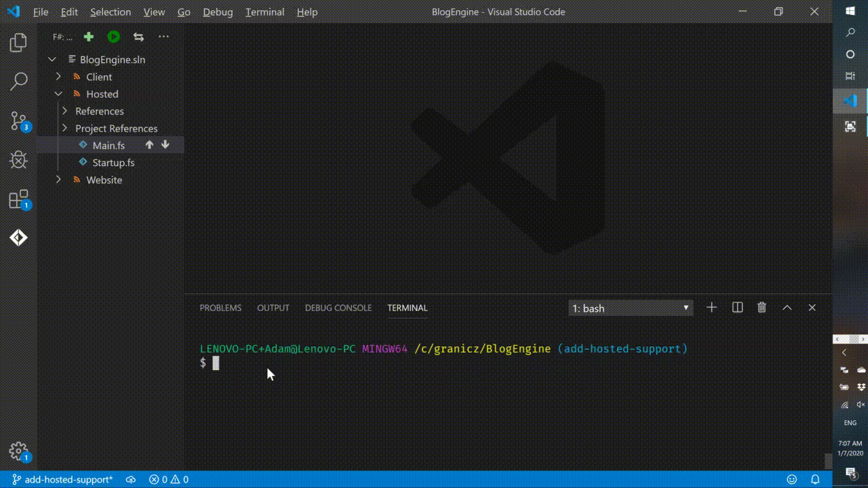Open the Windows Action Center notification icon

pyautogui.click(x=850, y=472)
